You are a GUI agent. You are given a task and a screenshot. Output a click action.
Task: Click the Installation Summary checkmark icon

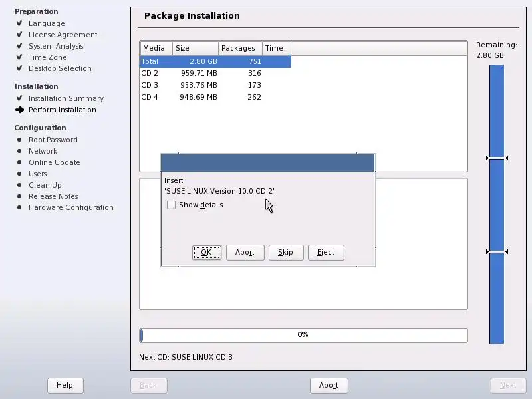pos(19,98)
